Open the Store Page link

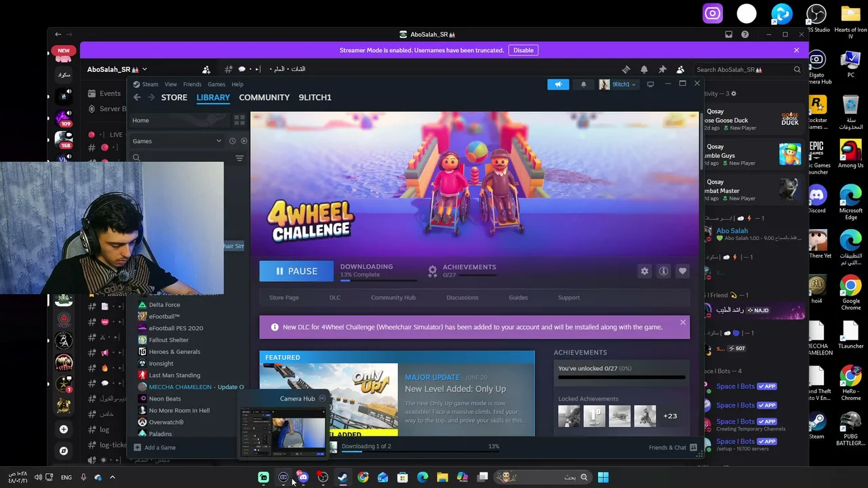point(283,298)
